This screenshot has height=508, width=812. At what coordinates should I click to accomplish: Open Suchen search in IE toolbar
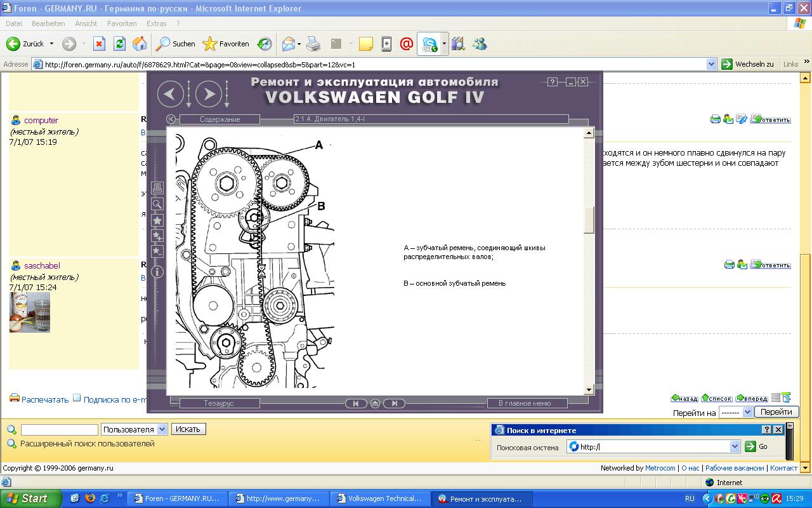[176, 44]
